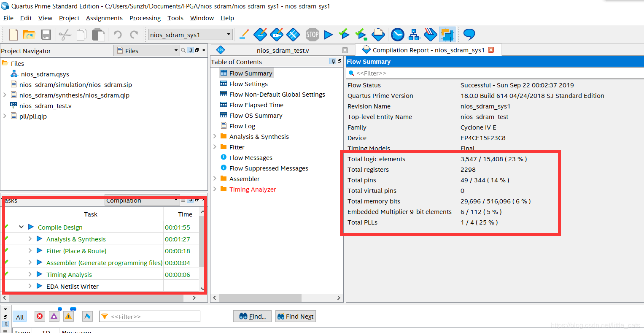Start Analysis & Elaboration checkmark icon
This screenshot has height=333, width=644.
[x=344, y=34]
